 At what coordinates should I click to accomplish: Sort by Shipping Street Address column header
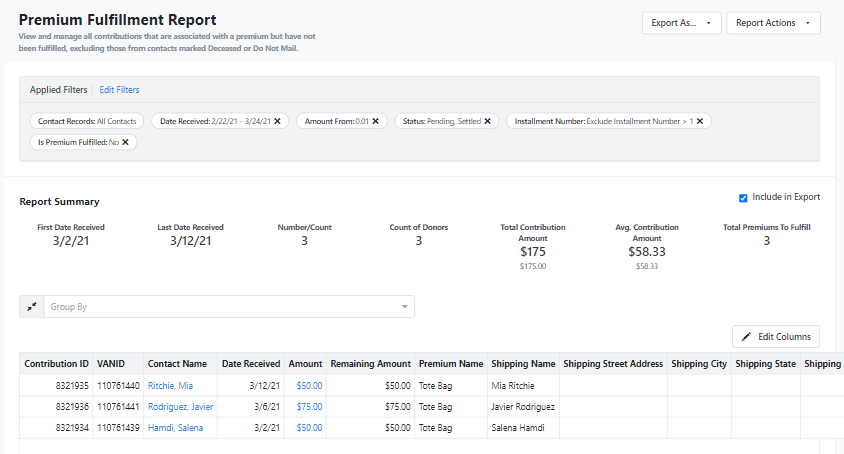(613, 364)
